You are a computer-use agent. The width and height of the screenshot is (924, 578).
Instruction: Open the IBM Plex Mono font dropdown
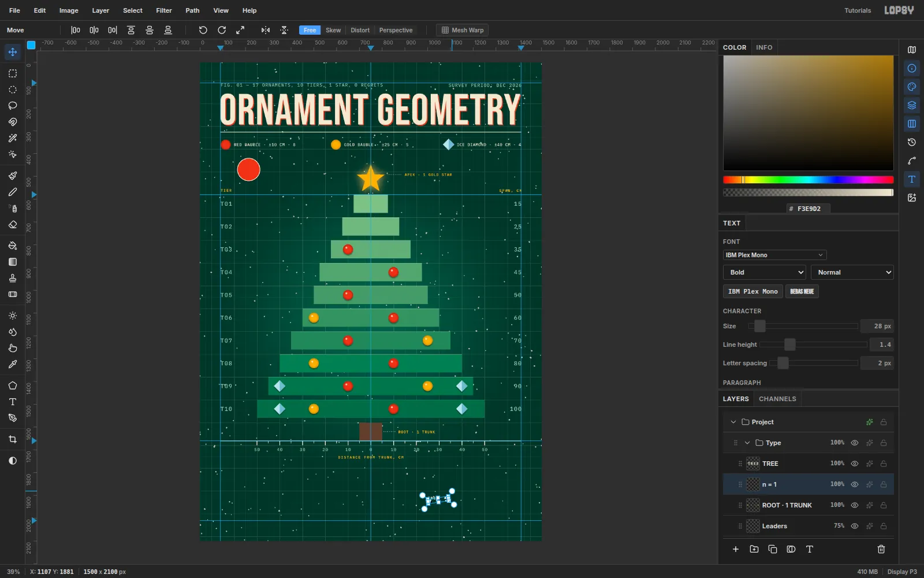[774, 255]
